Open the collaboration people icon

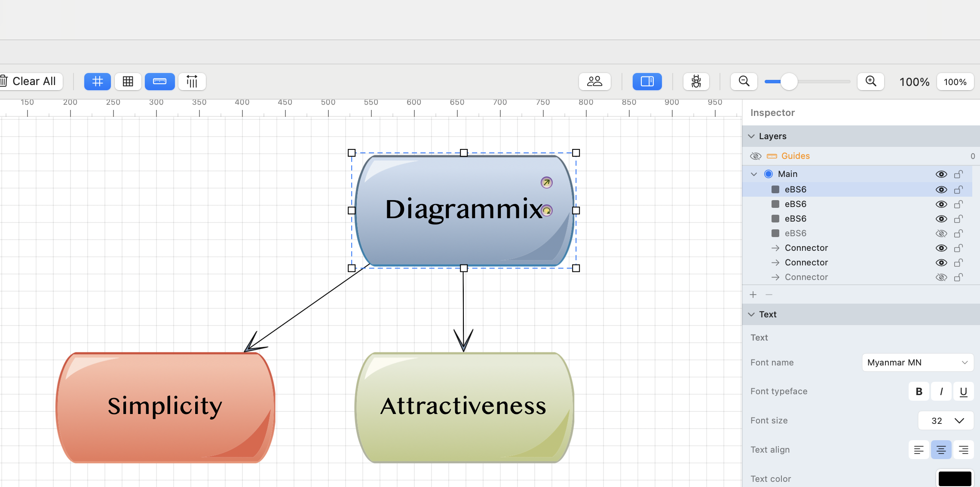click(x=594, y=81)
